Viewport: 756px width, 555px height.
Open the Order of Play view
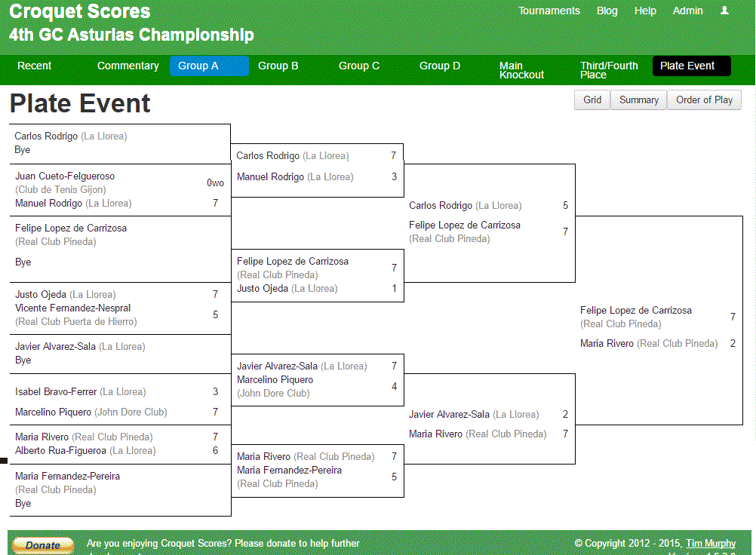(x=704, y=100)
